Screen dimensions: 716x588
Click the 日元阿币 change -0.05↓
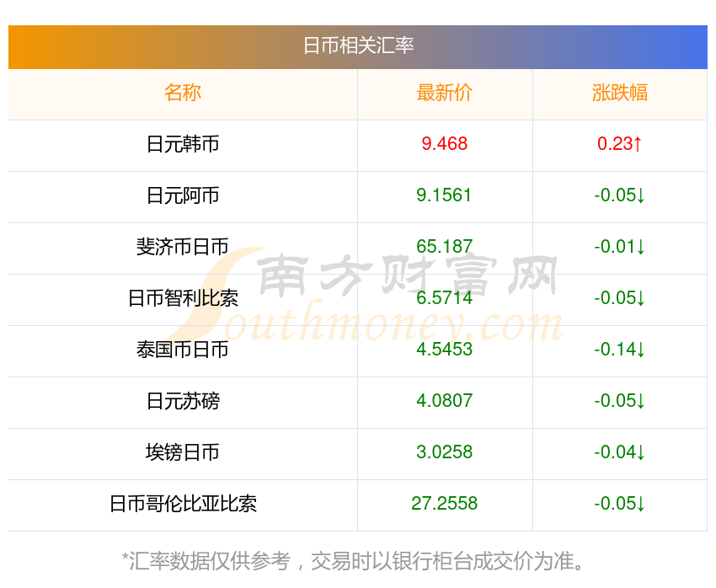pyautogui.click(x=620, y=195)
